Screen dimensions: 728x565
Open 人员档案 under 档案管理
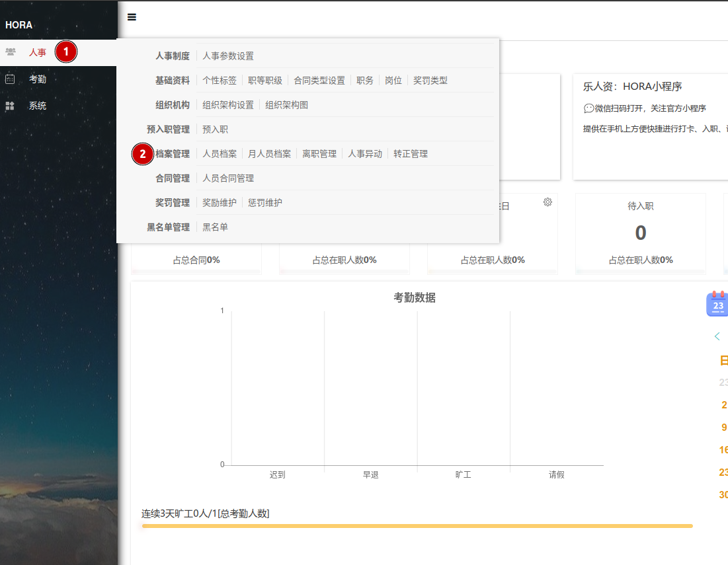click(220, 154)
